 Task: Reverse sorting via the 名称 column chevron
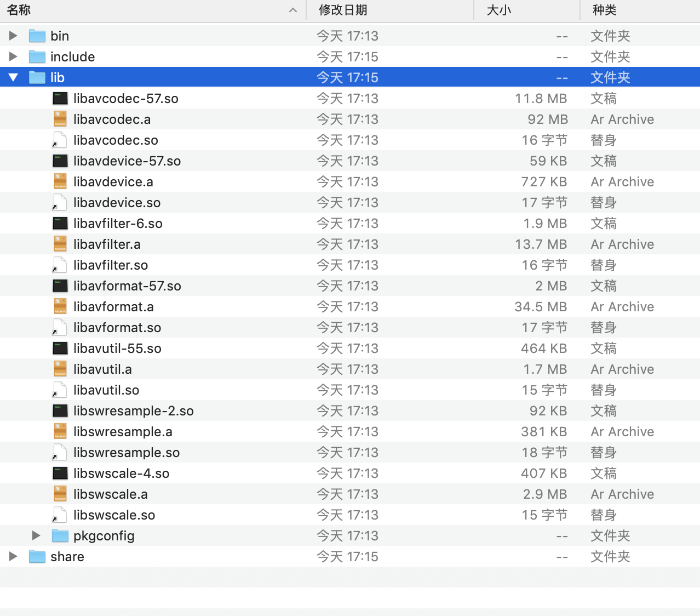point(293,10)
